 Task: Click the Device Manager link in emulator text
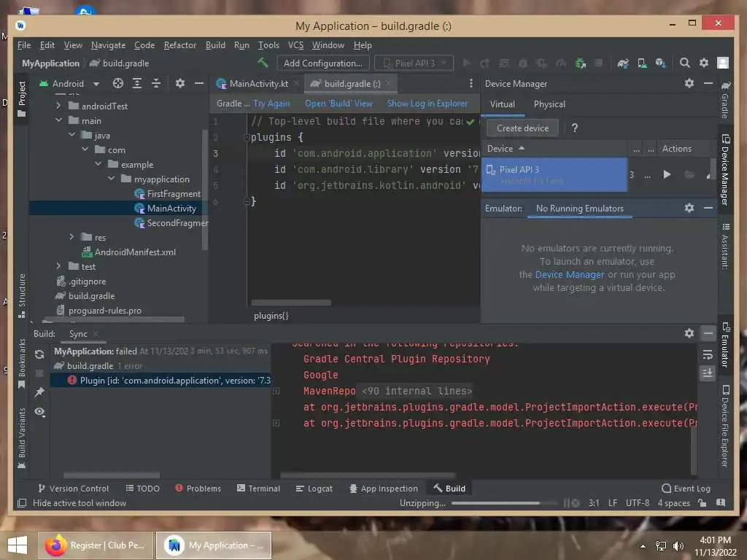[570, 275]
